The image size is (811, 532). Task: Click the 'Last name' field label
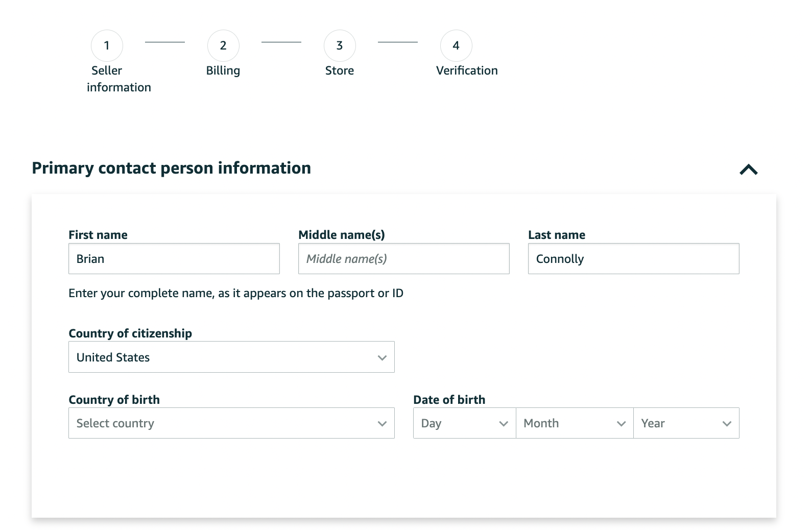[557, 235]
